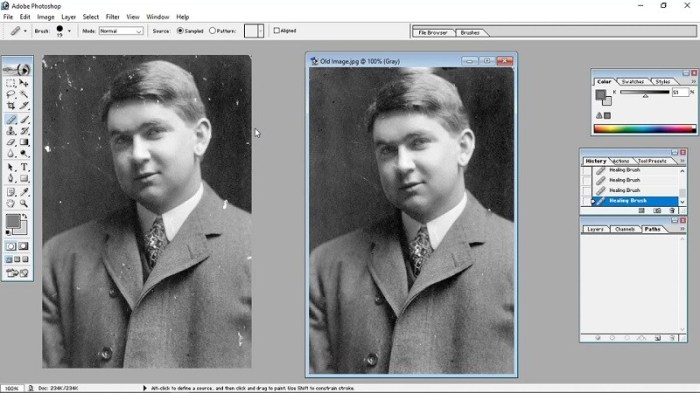The height and width of the screenshot is (393, 700).
Task: Choose Full Screen Mode button
Action: (x=25, y=259)
